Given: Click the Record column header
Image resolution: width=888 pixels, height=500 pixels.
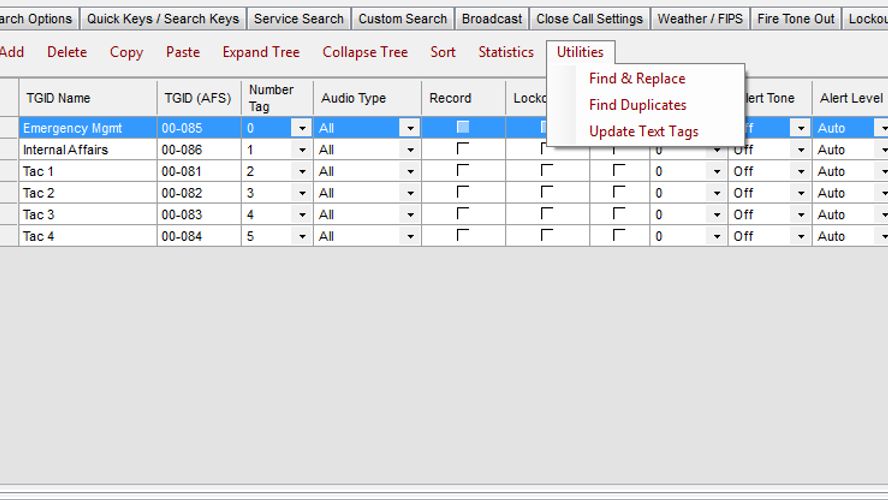Looking at the screenshot, I should 464,98.
